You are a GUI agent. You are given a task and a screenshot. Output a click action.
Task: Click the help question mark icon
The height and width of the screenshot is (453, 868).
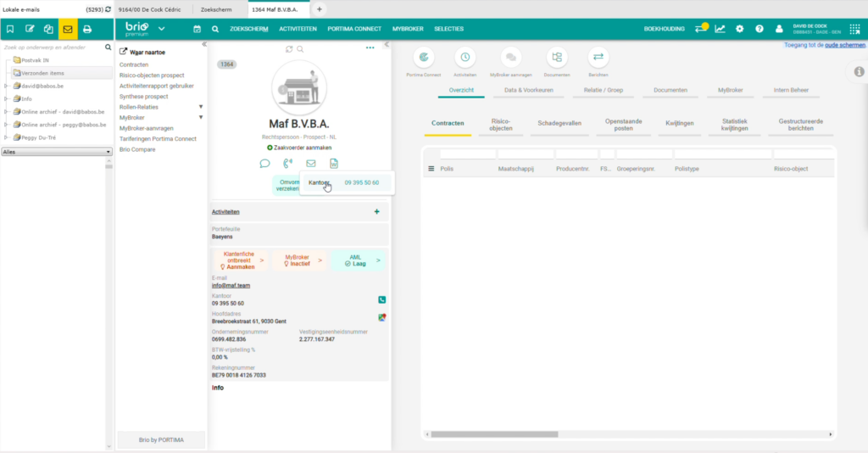click(x=759, y=29)
